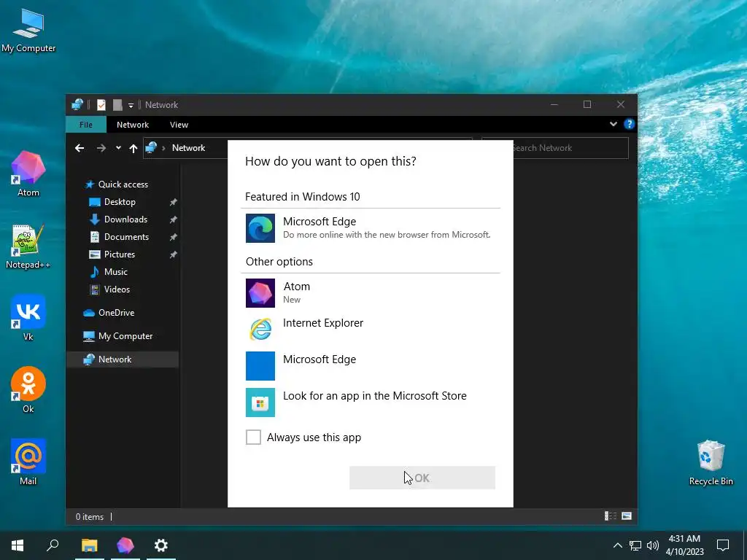Open Documents in the navigation pane
The image size is (747, 560).
pyautogui.click(x=119, y=237)
